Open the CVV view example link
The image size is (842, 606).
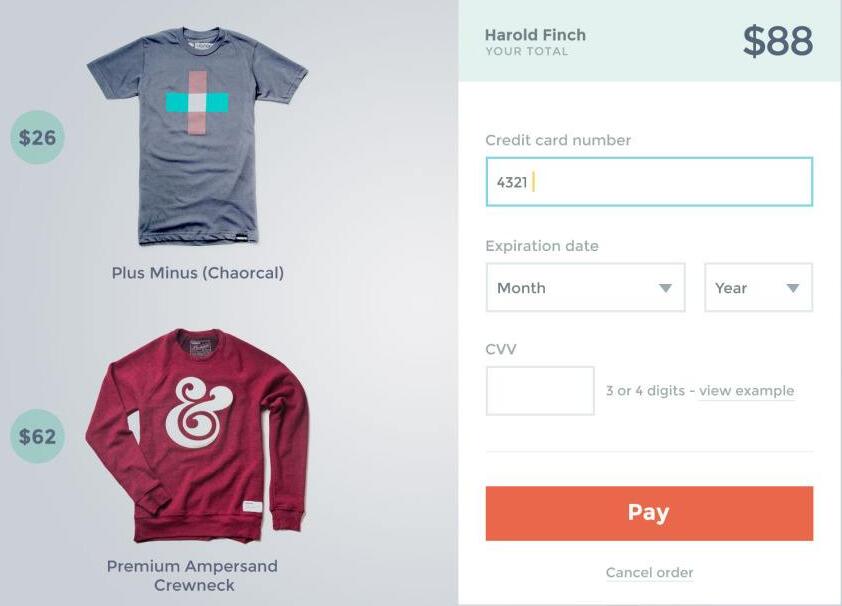click(x=746, y=391)
